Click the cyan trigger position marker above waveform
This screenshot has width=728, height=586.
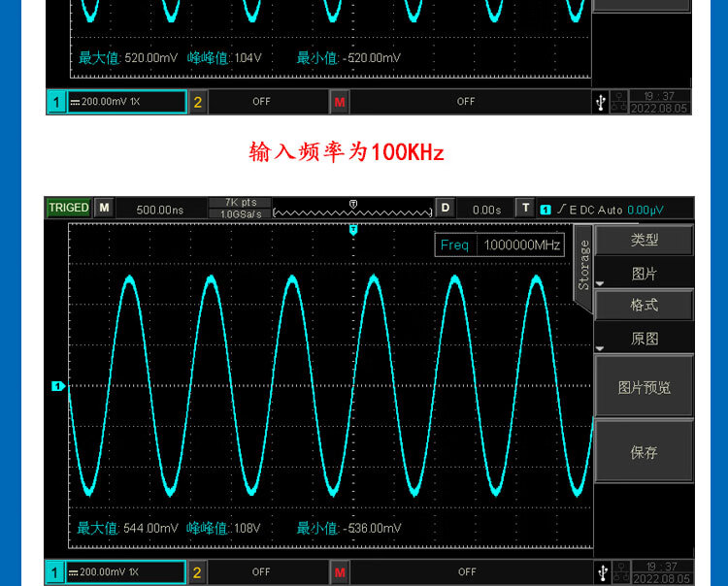click(353, 230)
